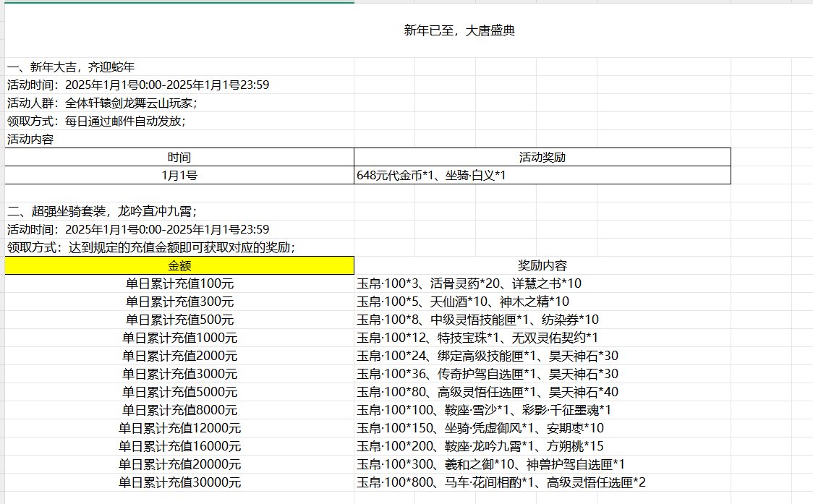Click the yellow '金额' header cell
Image resolution: width=813 pixels, height=504 pixels.
(x=179, y=265)
